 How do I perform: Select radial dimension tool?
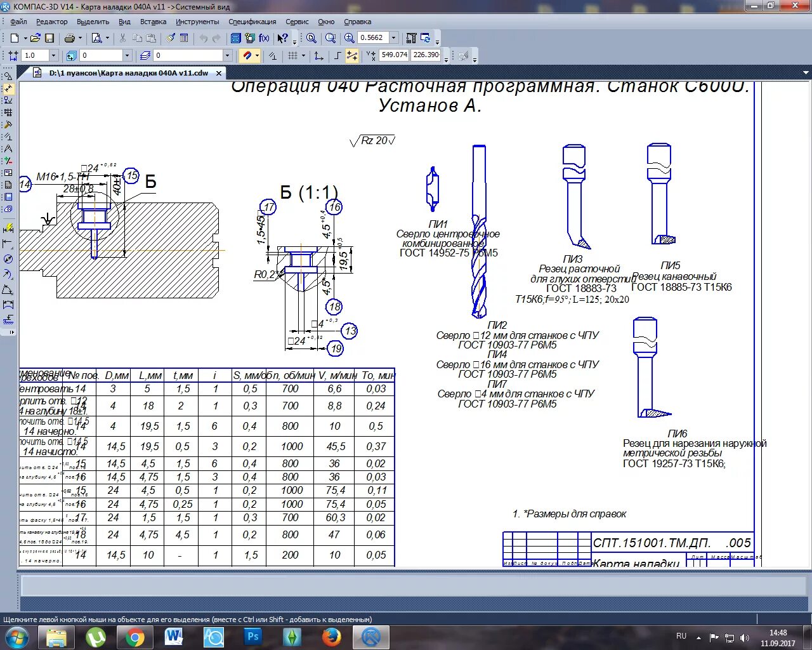click(x=8, y=274)
